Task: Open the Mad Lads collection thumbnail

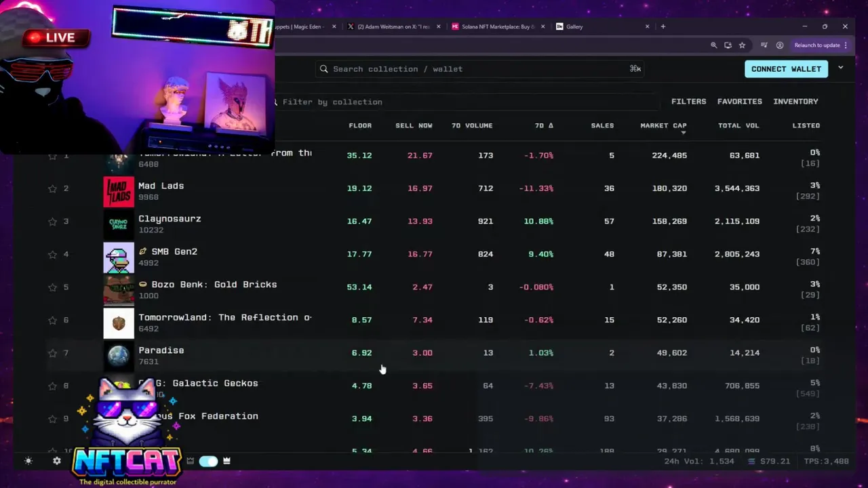Action: [119, 191]
